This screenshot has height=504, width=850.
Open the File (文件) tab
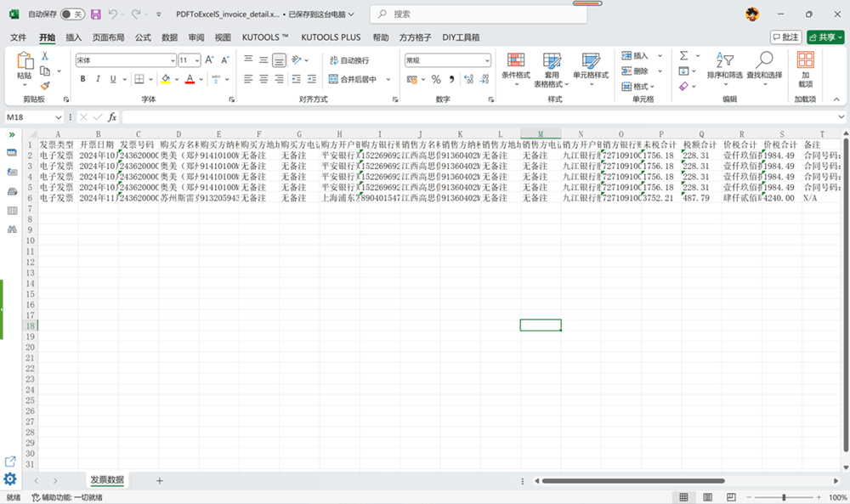(x=18, y=37)
